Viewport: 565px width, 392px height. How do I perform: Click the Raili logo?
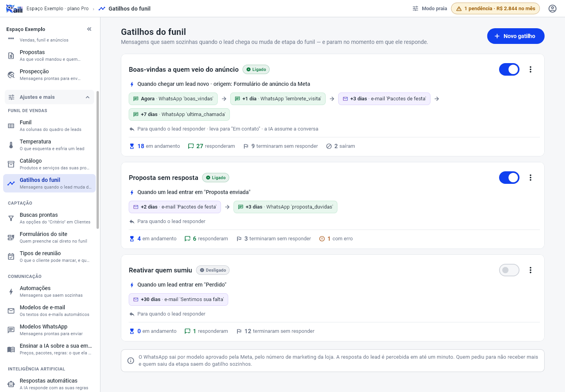[15, 9]
